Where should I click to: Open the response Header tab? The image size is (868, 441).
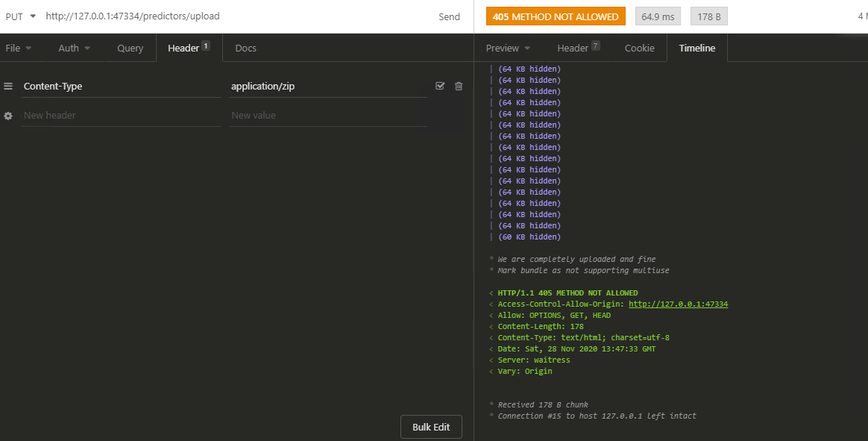point(573,48)
